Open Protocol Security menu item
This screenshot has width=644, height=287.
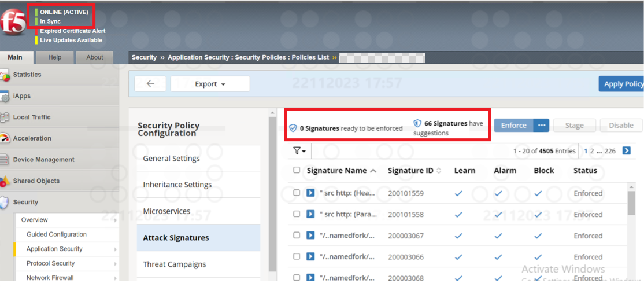coord(50,263)
